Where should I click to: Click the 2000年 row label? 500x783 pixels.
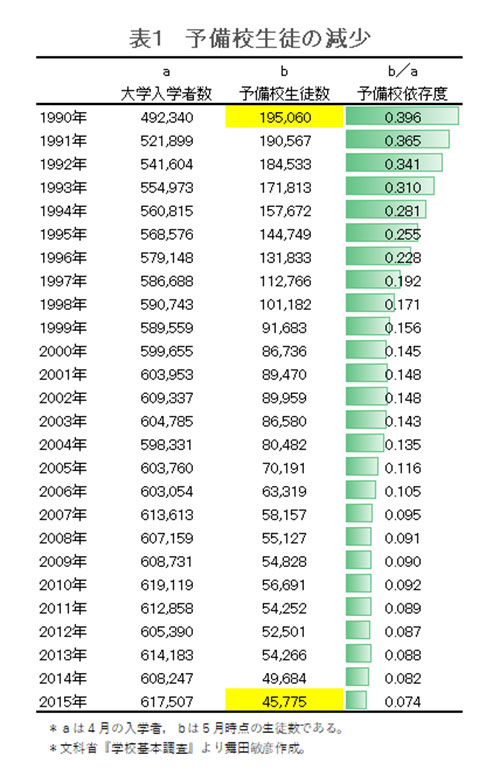click(x=63, y=351)
